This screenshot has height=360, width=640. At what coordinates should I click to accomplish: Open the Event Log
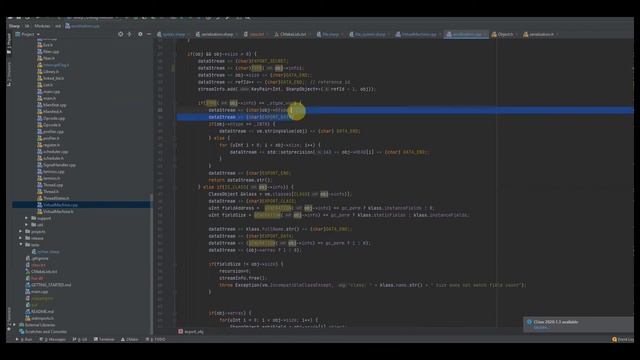[622, 339]
